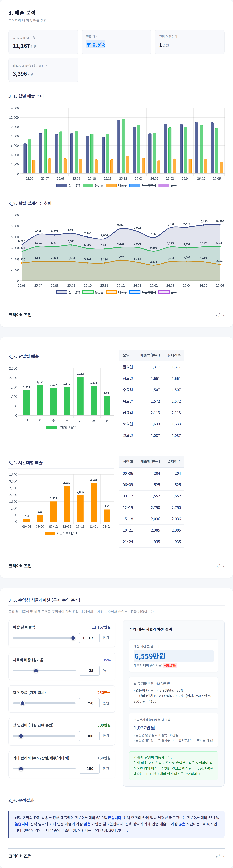
Task: Toggle 선택영역 series in 월별 매출 추이 legend
Action: point(68,185)
